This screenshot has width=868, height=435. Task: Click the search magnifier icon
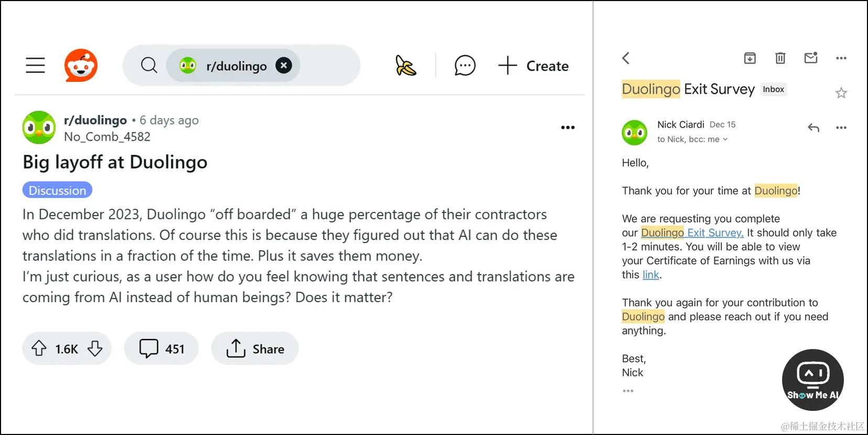[x=149, y=65]
